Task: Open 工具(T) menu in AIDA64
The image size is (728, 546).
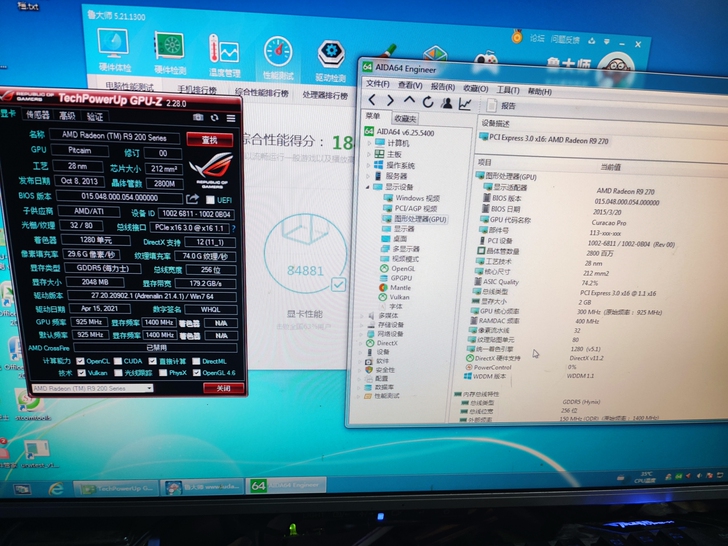Action: (x=508, y=90)
